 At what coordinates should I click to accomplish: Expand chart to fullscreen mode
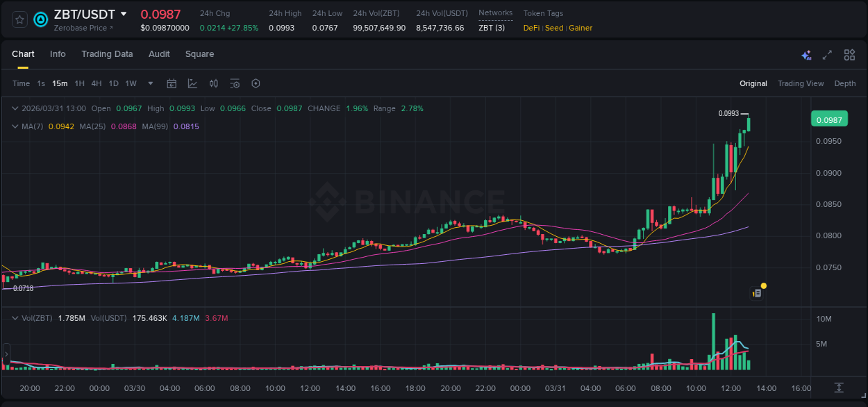(x=827, y=54)
